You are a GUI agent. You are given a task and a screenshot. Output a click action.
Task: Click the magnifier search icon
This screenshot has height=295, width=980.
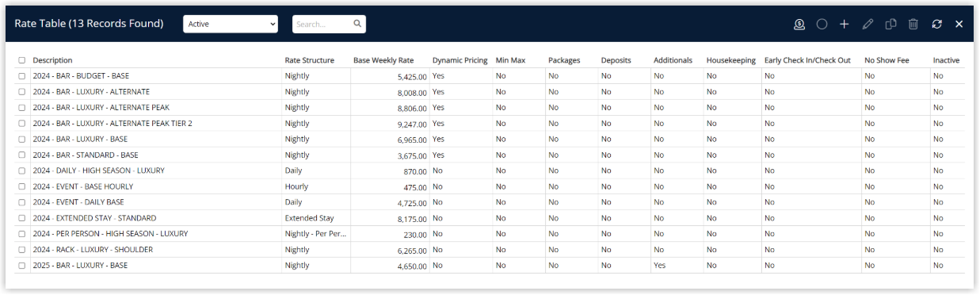pyautogui.click(x=357, y=24)
